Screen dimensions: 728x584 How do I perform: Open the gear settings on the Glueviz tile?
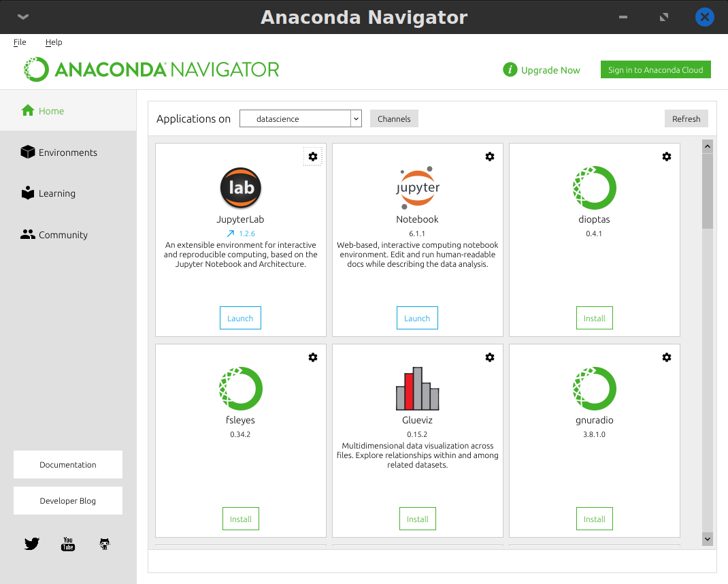pos(490,357)
